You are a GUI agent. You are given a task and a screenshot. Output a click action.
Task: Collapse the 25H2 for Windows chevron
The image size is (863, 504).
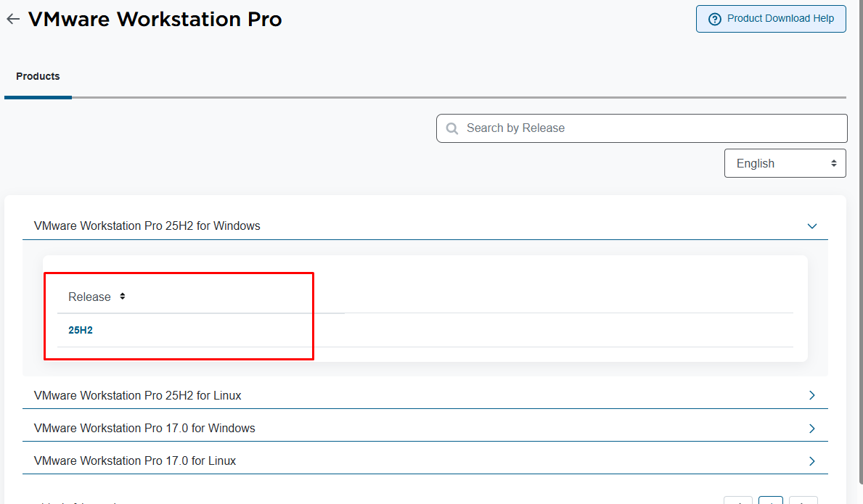point(812,226)
